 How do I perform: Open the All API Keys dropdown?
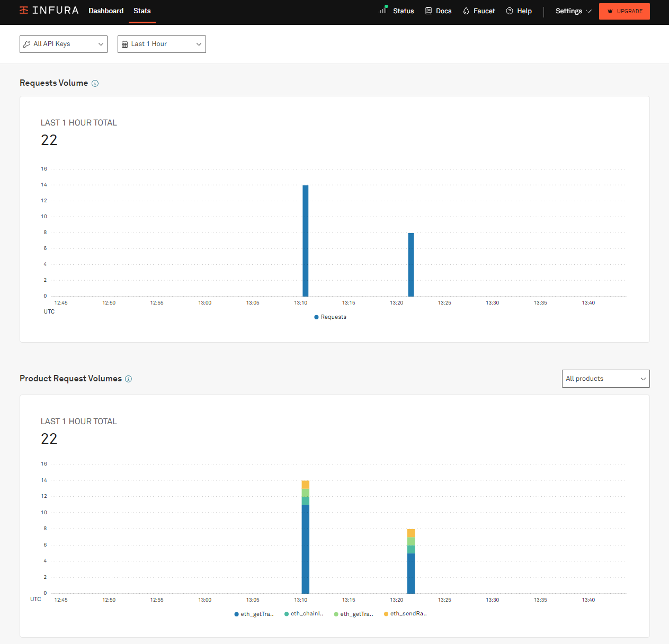(64, 44)
